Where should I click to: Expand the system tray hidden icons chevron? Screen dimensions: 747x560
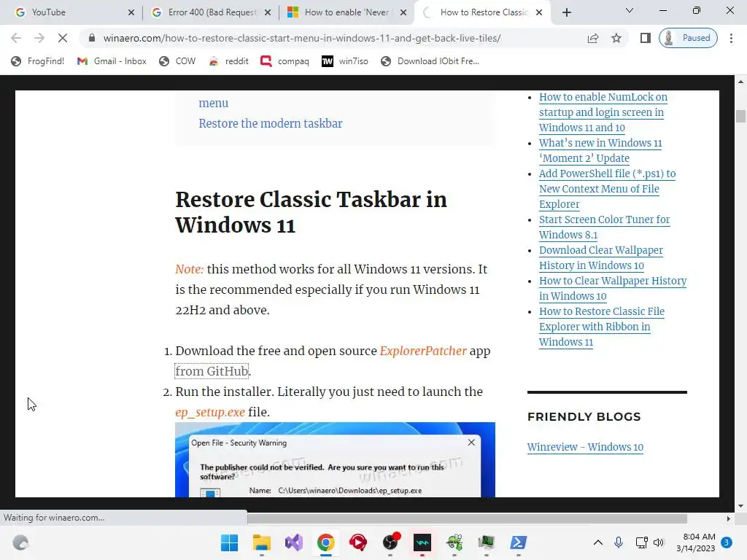coord(598,542)
